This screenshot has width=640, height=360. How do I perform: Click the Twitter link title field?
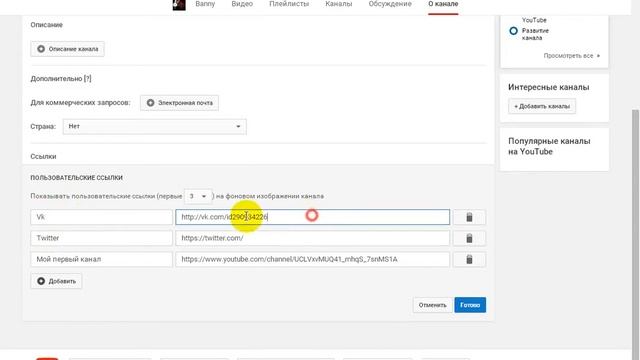click(102, 238)
